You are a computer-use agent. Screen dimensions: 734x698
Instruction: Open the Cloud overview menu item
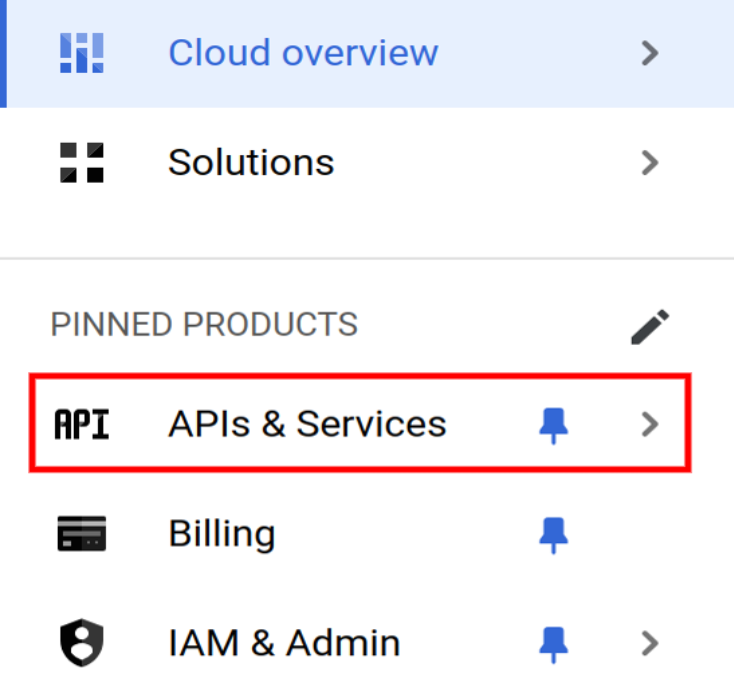pyautogui.click(x=303, y=52)
